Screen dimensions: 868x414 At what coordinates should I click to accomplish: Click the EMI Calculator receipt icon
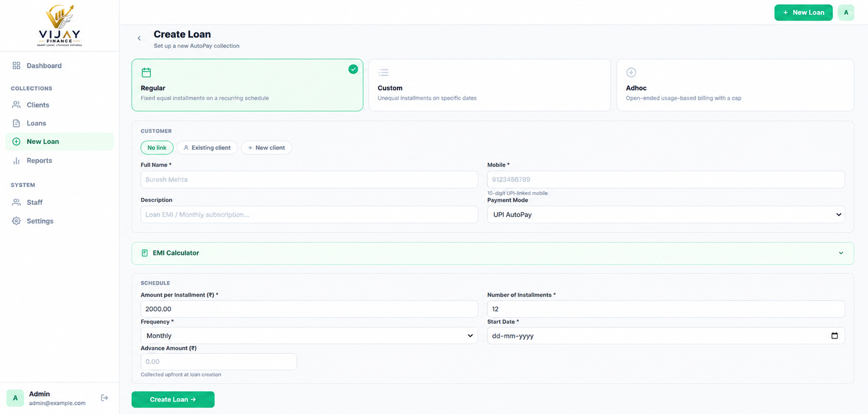[x=144, y=253]
